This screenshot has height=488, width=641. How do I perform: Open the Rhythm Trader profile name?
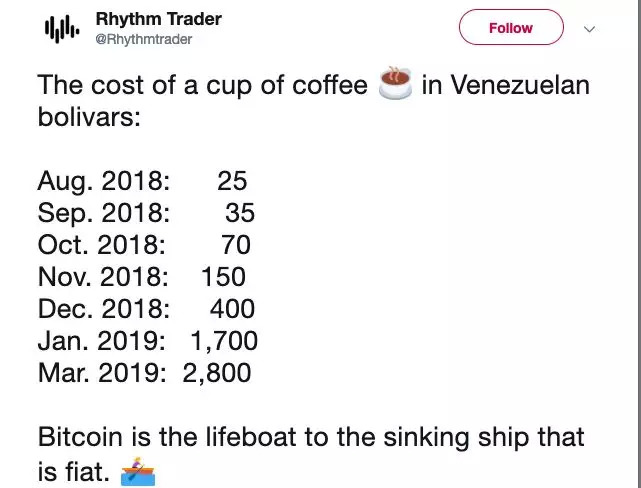pyautogui.click(x=158, y=19)
